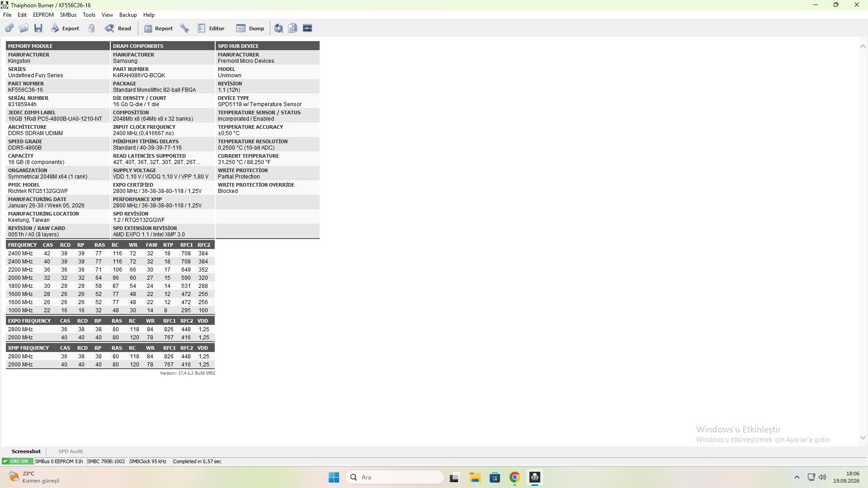Click the wrench tool icon
868x488 pixels.
184,28
